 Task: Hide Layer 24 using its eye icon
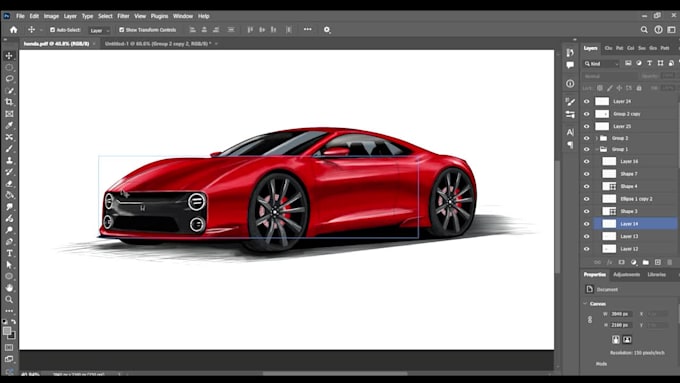coord(587,101)
